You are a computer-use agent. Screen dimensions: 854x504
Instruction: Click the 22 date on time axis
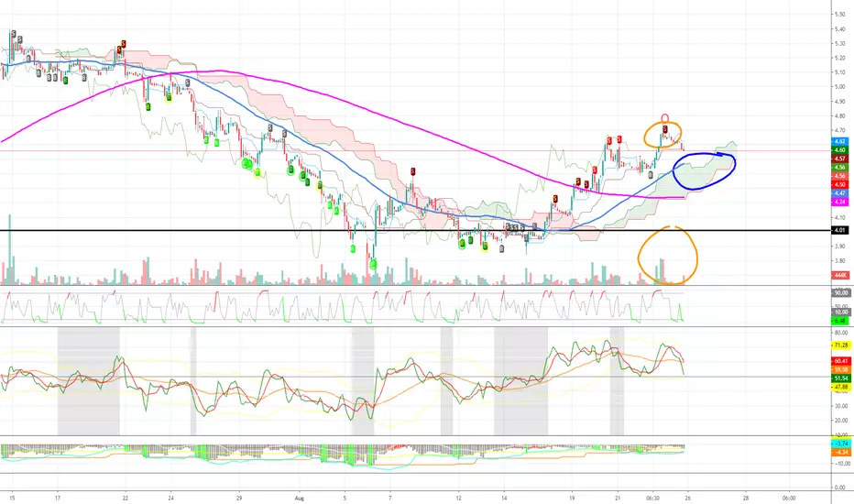[x=126, y=498]
